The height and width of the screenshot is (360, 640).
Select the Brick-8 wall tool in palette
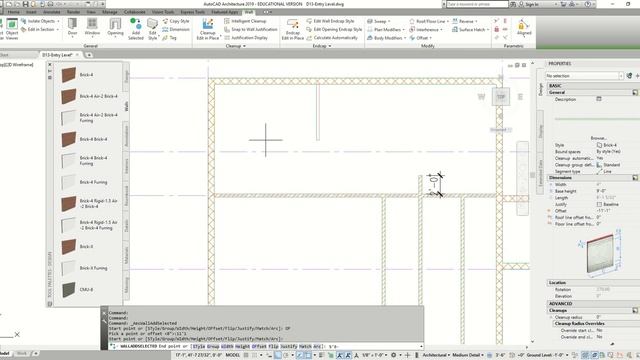(x=78, y=247)
